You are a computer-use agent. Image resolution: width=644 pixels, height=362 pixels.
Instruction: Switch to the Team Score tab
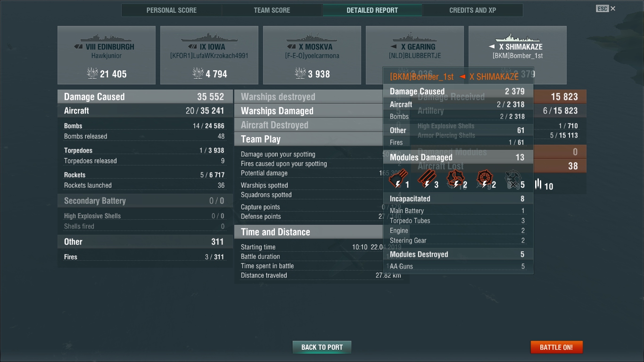pyautogui.click(x=272, y=10)
